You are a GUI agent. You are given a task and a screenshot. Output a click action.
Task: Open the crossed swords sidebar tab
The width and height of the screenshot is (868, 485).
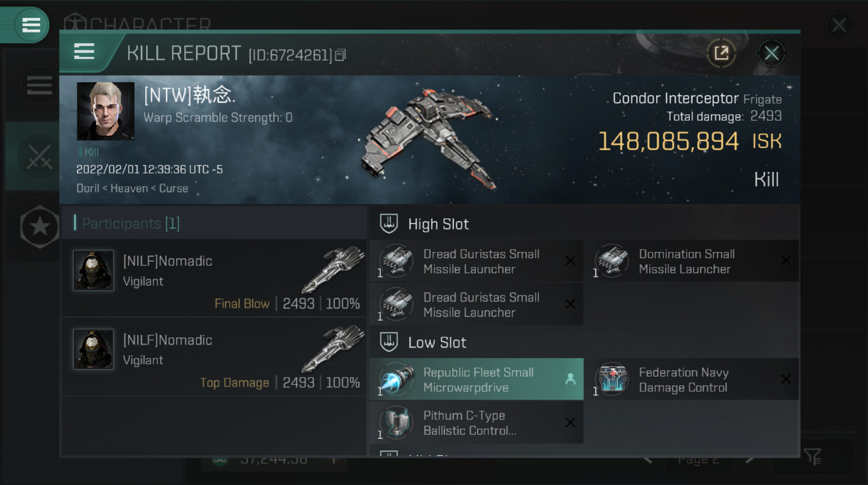[39, 156]
